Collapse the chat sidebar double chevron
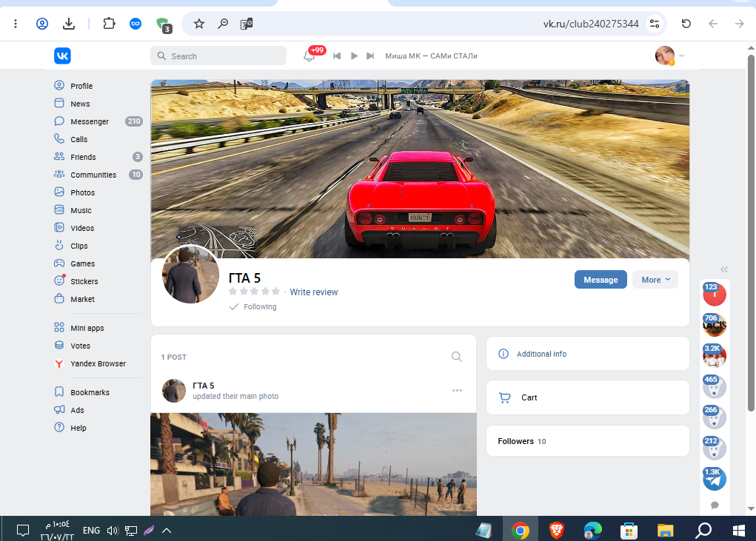The width and height of the screenshot is (756, 541). pos(724,269)
